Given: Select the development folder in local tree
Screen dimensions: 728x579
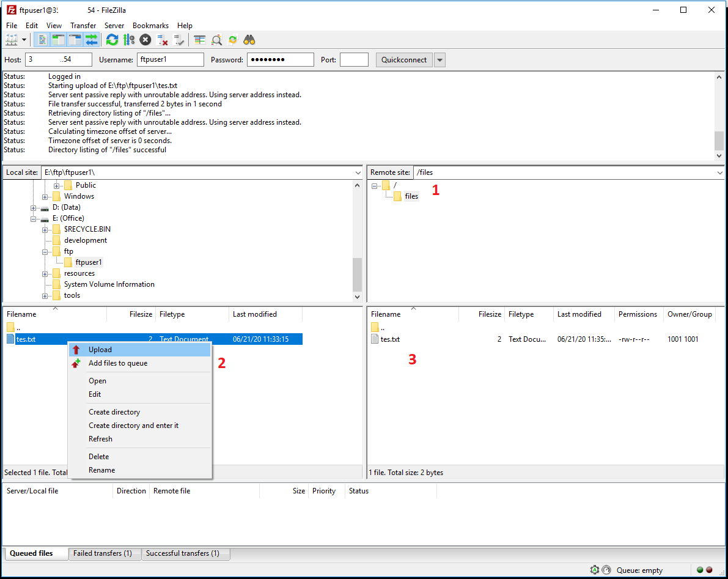Looking at the screenshot, I should 86,240.
